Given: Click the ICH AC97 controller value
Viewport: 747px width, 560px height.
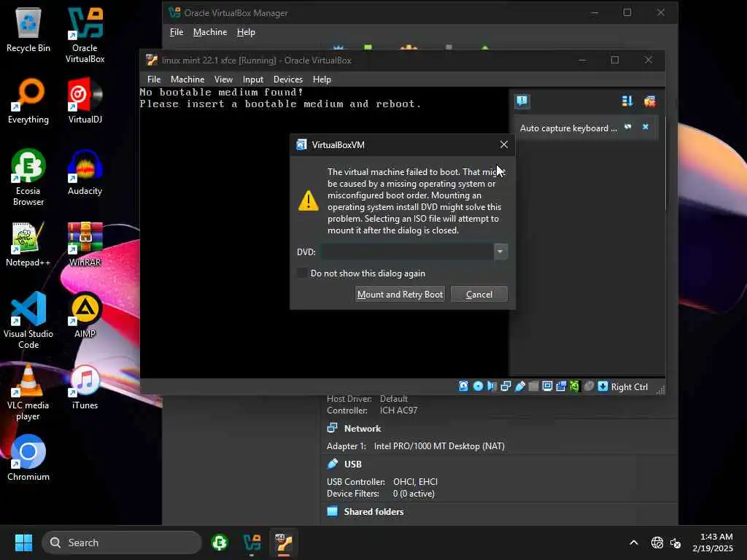Looking at the screenshot, I should pos(398,411).
